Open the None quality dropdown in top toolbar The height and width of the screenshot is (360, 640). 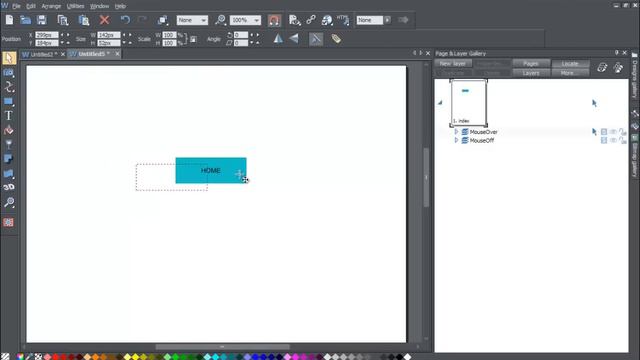(192, 20)
